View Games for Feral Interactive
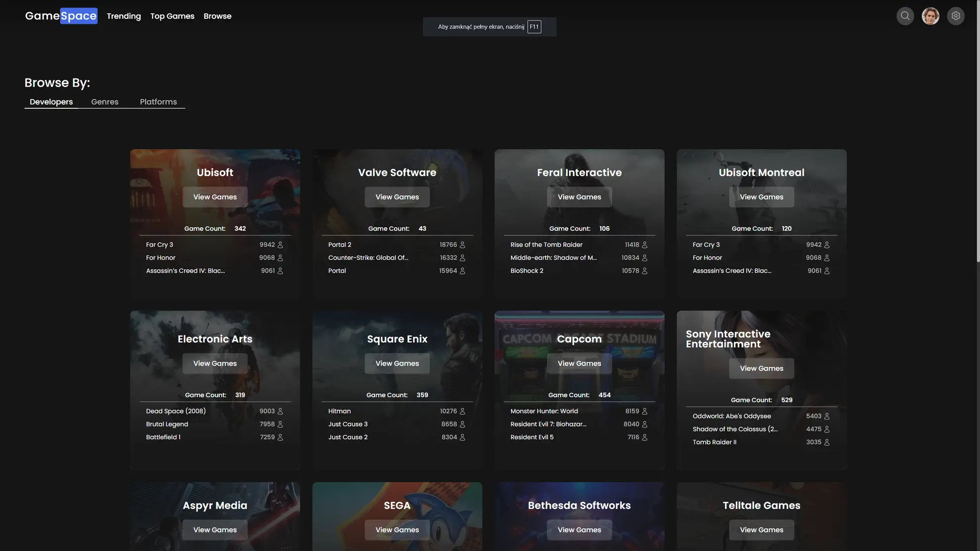The height and width of the screenshot is (551, 980). click(579, 197)
